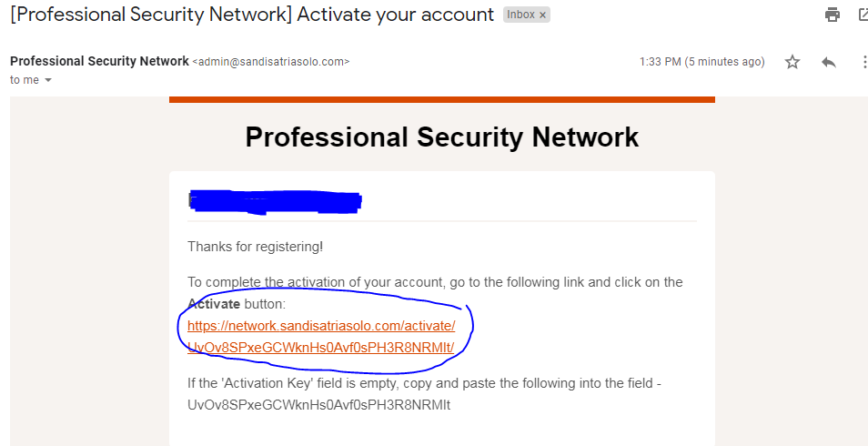The height and width of the screenshot is (446, 868).
Task: Remove the Inbox label with its x
Action: point(543,15)
